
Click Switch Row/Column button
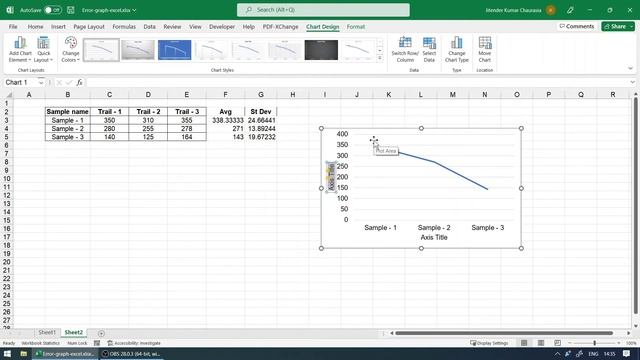pos(405,49)
